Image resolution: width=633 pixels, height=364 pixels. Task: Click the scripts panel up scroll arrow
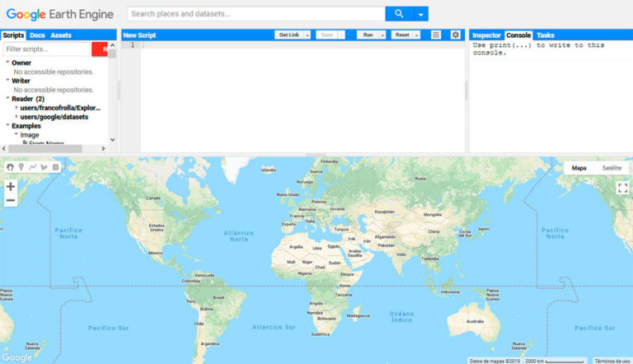(113, 44)
